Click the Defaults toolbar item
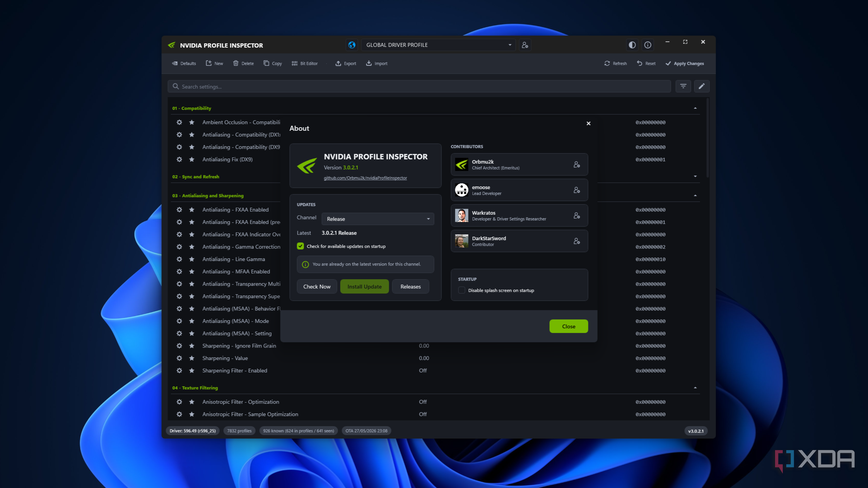The height and width of the screenshot is (488, 868). coord(184,63)
